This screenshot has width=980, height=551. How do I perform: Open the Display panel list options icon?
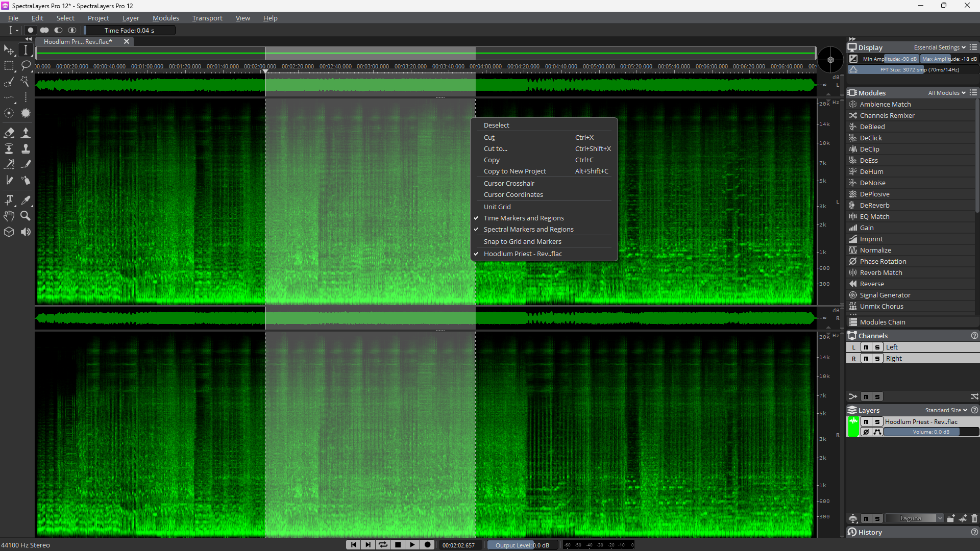point(973,47)
